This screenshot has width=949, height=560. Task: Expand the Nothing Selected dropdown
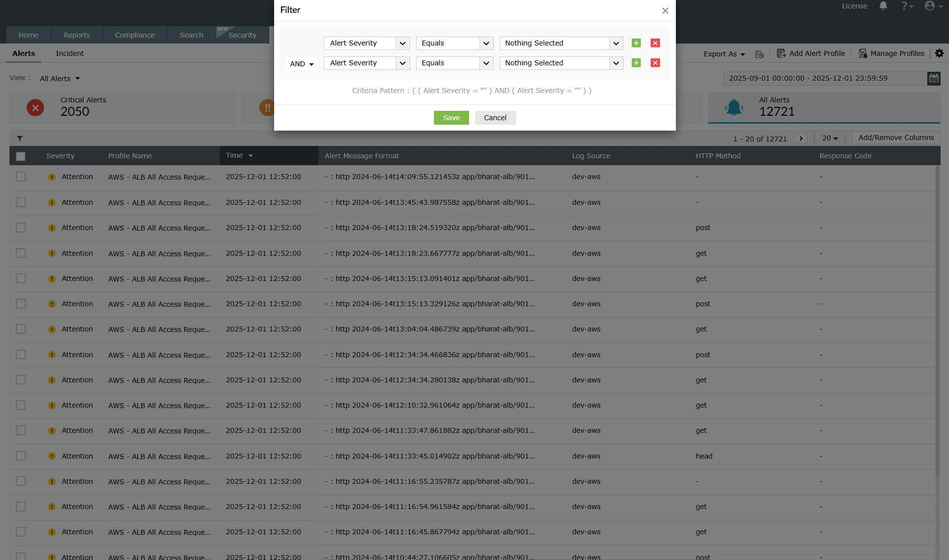coord(561,43)
